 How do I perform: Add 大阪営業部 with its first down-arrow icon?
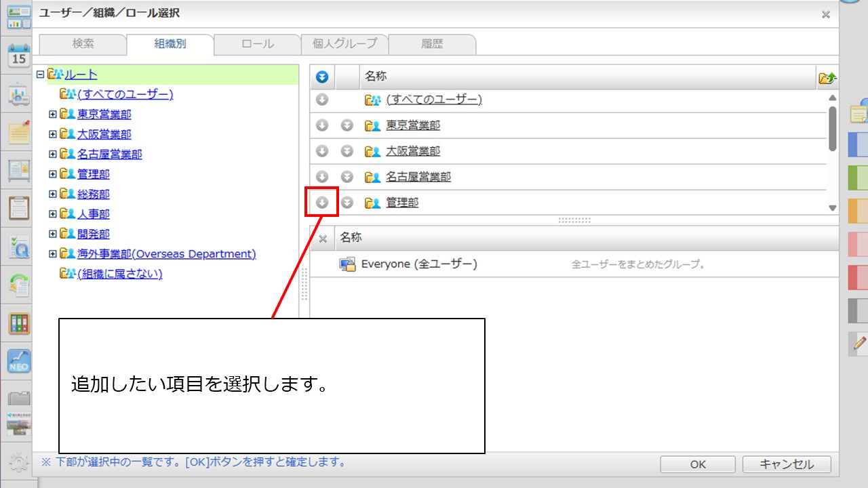tap(322, 151)
